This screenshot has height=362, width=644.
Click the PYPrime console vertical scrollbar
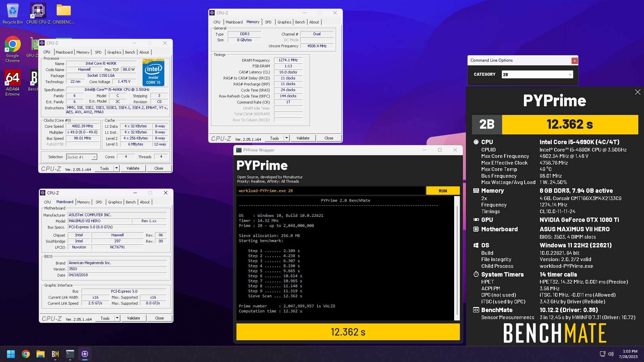(x=457, y=258)
